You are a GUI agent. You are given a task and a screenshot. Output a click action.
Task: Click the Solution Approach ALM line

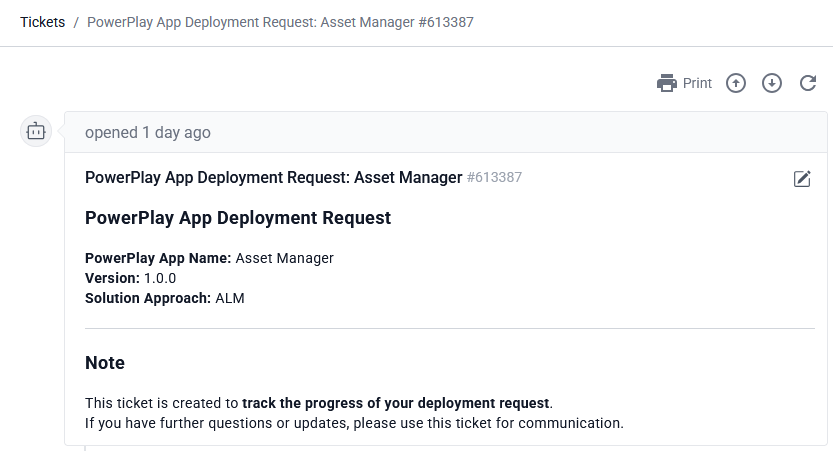165,298
